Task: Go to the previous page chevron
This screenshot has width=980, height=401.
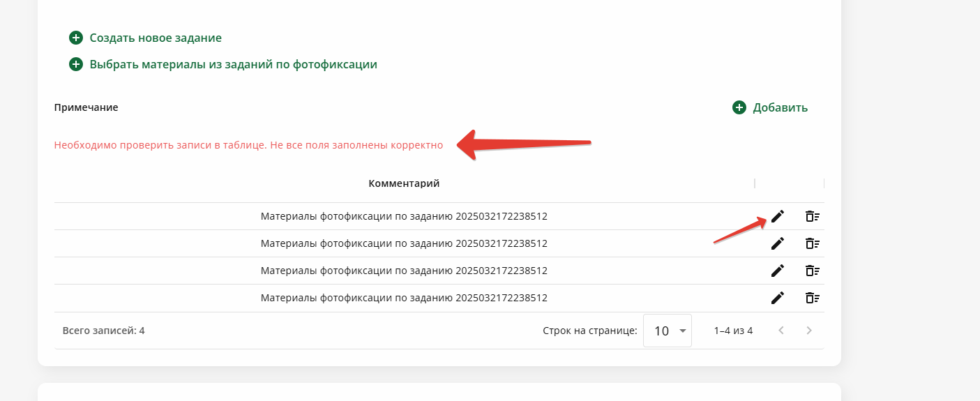Action: [x=781, y=331]
